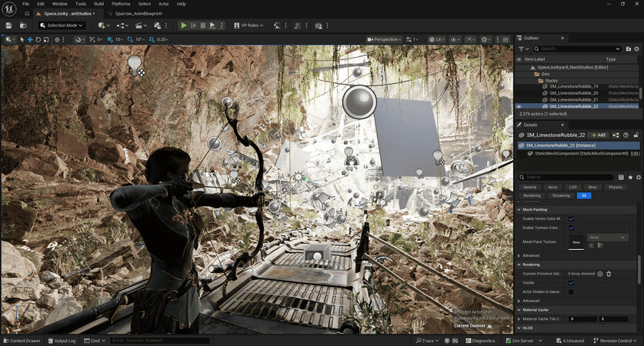Select the Translate move gizmo tool
The height and width of the screenshot is (346, 644).
tap(30, 40)
